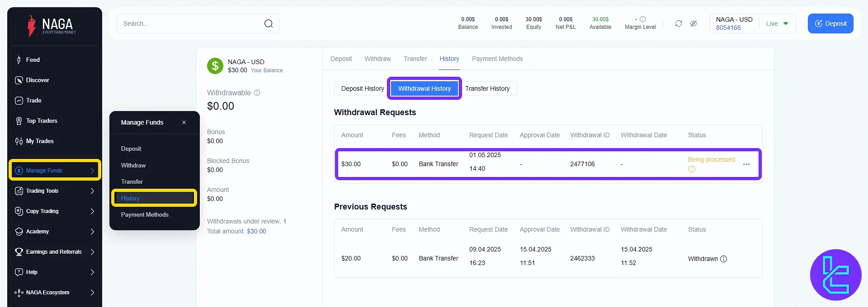Switch to the Payment Methods tab

coord(497,59)
